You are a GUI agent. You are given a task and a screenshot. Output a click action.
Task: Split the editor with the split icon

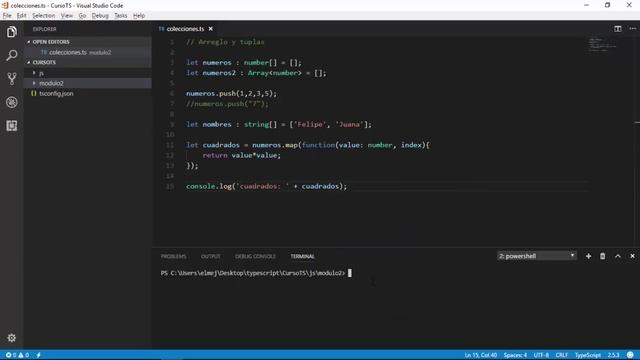point(618,29)
